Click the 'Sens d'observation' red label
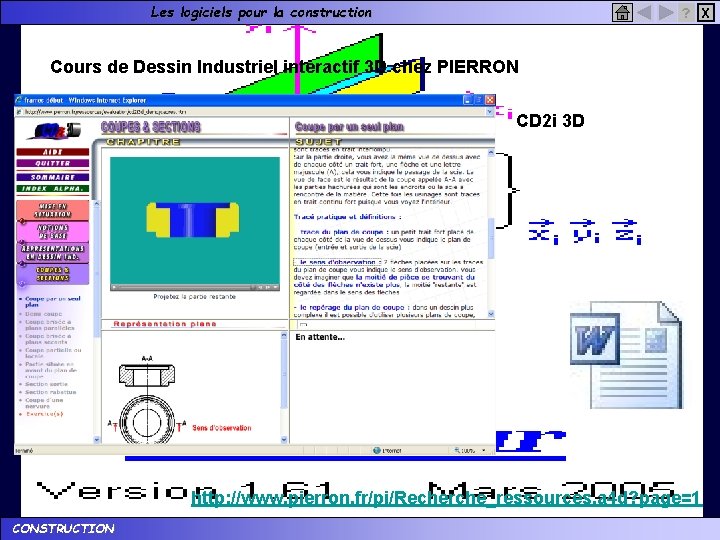Screen dimensions: 720x540 pos(222,428)
